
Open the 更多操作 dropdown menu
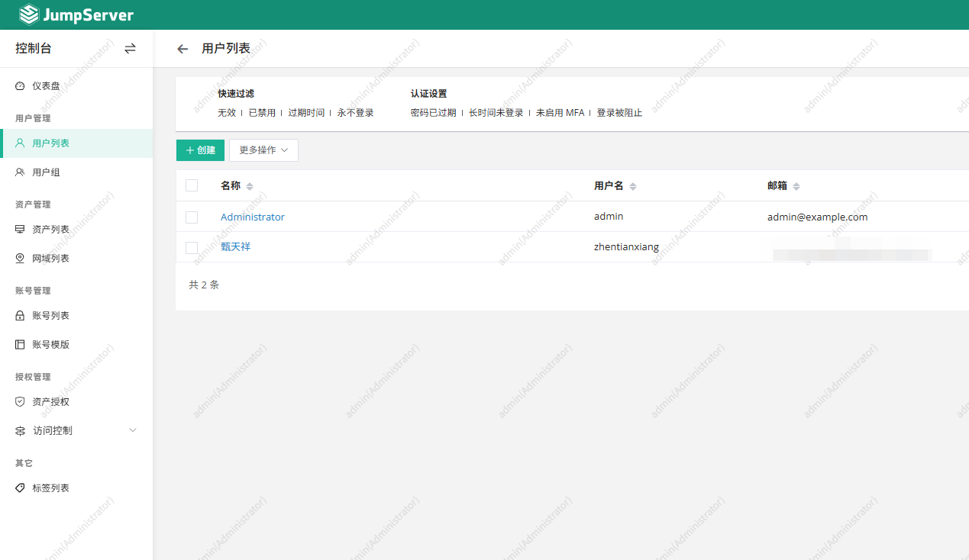263,150
